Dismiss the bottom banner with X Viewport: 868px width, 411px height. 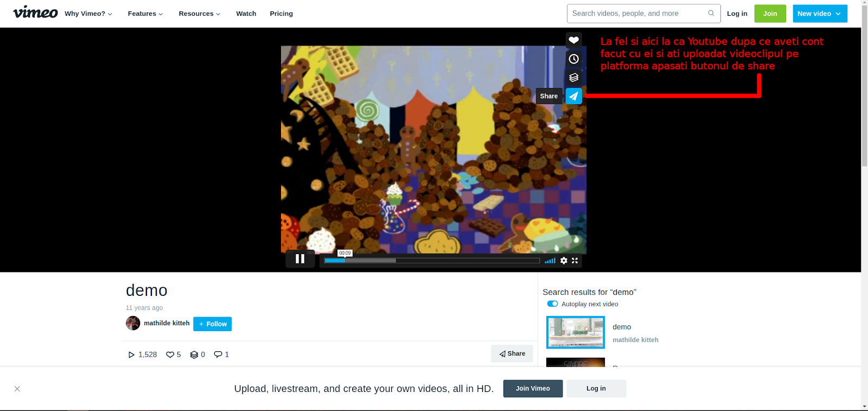click(17, 389)
